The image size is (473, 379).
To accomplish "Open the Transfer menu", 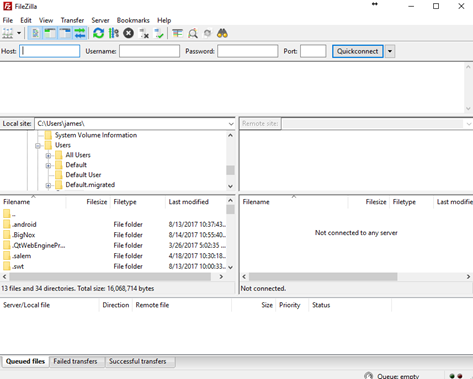I will 72,20.
